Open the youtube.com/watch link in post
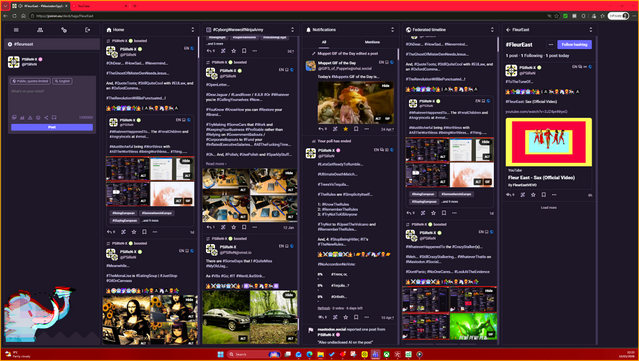 pyautogui.click(x=536, y=112)
